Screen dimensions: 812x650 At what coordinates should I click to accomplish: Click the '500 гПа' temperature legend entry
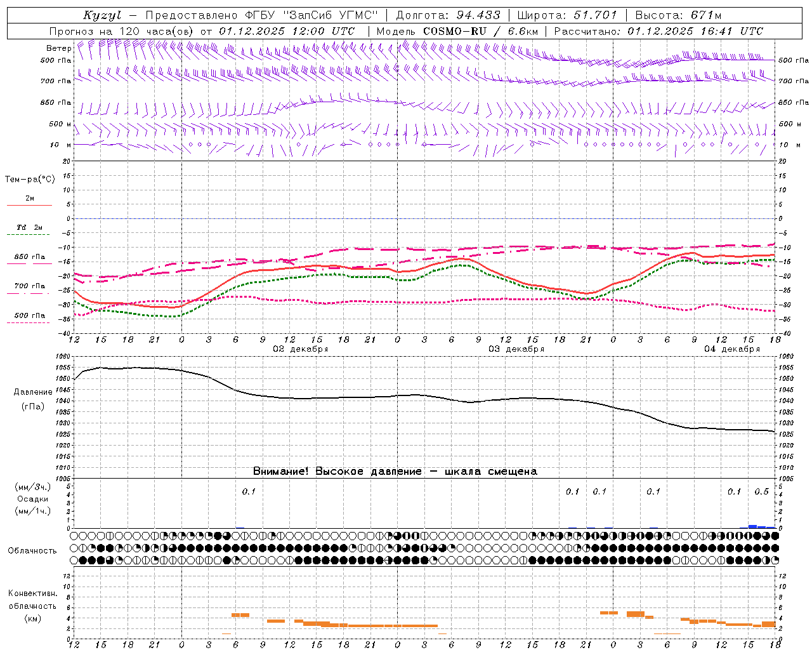coord(30,315)
